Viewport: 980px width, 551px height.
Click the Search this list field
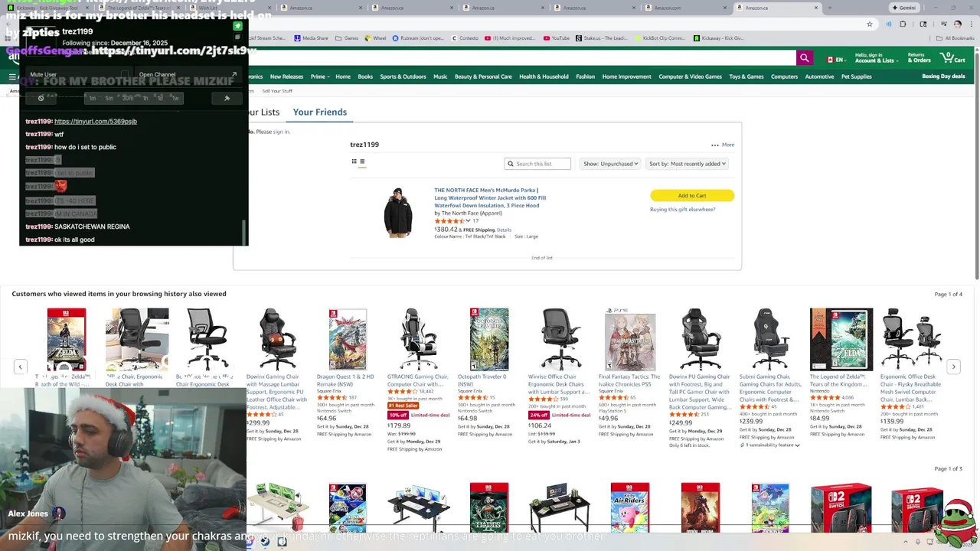click(x=538, y=164)
